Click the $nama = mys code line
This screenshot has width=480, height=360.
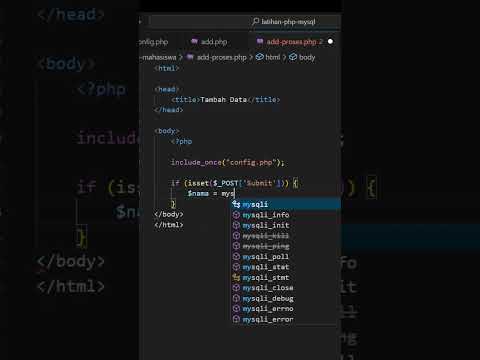tap(211, 194)
